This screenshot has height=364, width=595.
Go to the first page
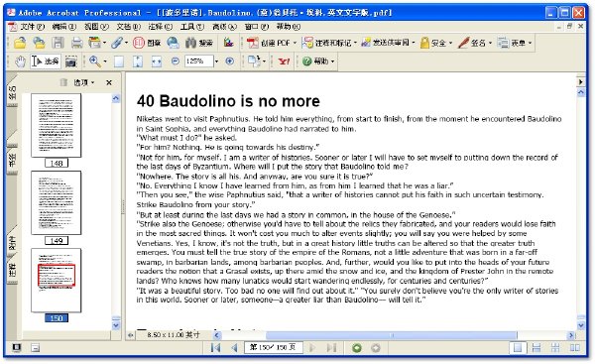pyautogui.click(x=215, y=348)
